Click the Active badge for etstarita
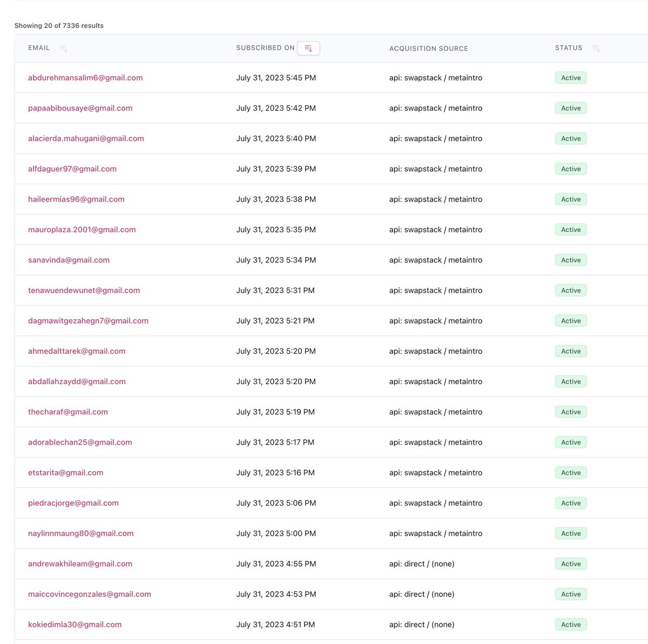Viewport: 648px width, 644px height. (x=571, y=473)
